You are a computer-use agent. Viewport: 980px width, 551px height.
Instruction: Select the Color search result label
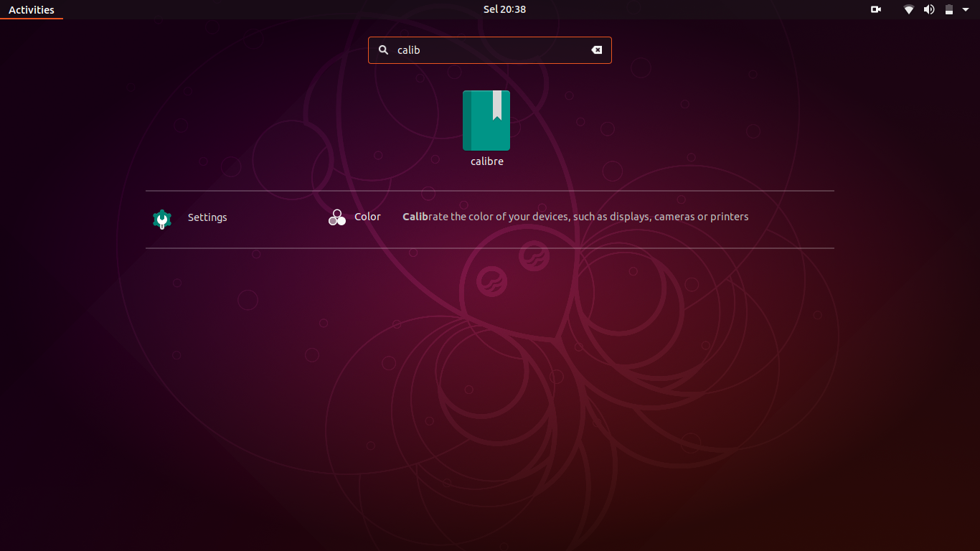coord(367,217)
